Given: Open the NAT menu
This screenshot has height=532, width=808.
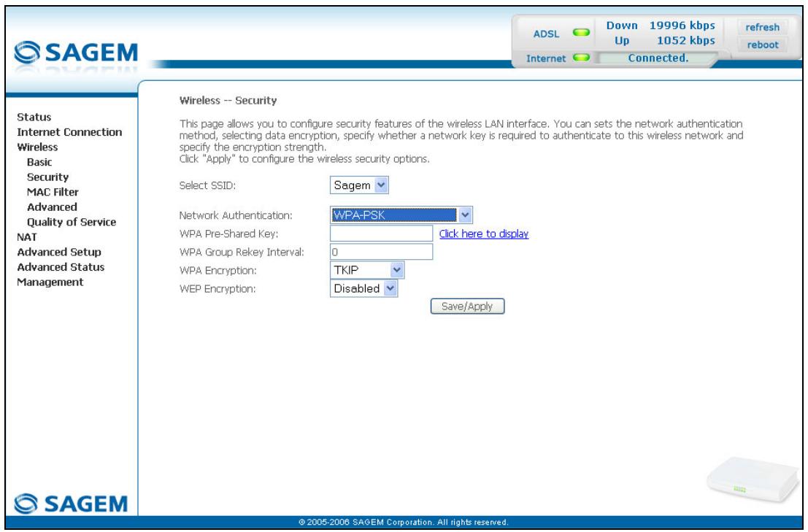Looking at the screenshot, I should point(27,237).
